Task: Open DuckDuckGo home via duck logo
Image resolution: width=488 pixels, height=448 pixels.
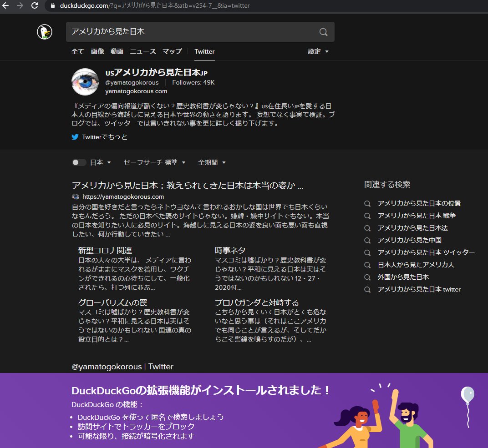Action: [x=45, y=32]
